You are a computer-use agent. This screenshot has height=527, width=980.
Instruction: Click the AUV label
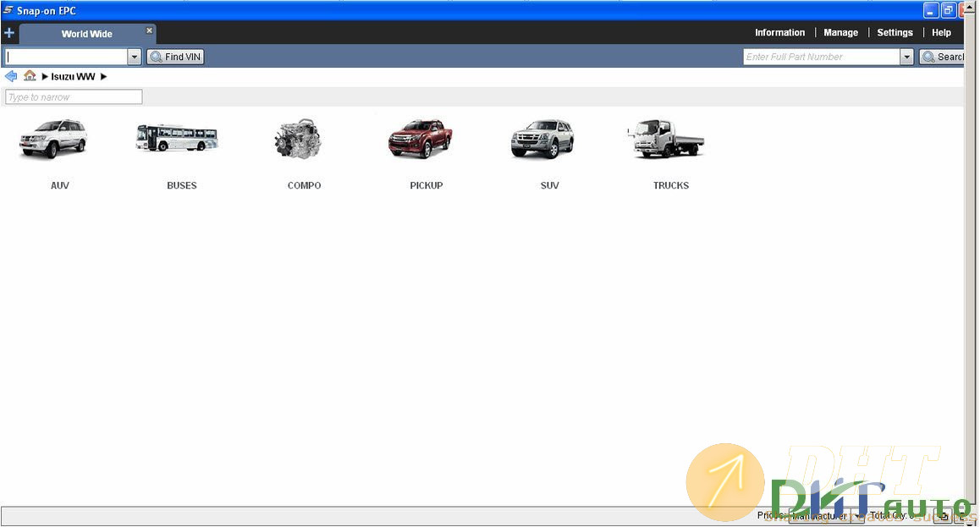click(60, 185)
